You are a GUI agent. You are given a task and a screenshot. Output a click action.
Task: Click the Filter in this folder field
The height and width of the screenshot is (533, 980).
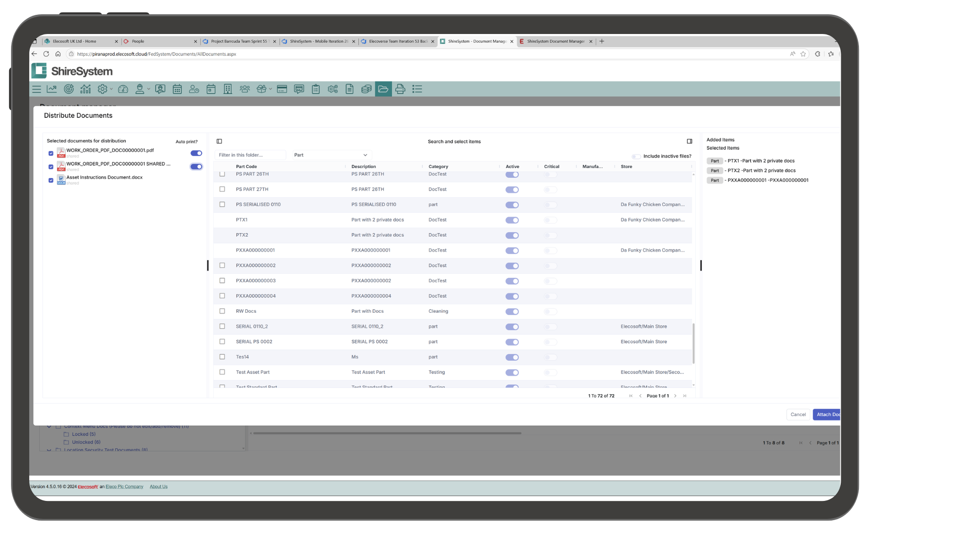(250, 155)
